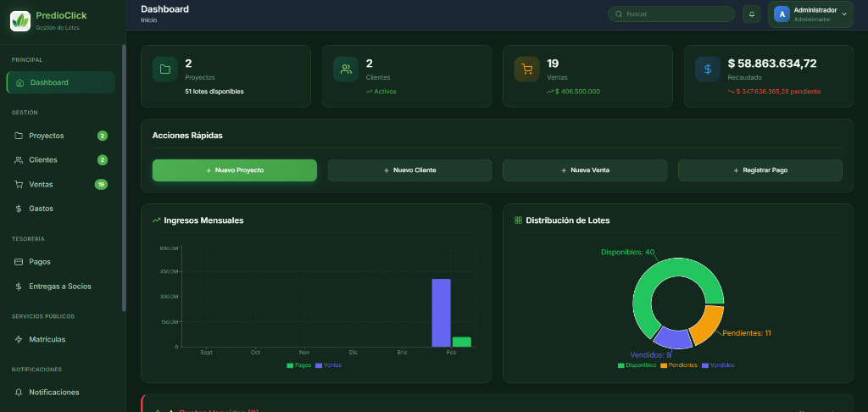Navigate to Ventas in the sidebar
The width and height of the screenshot is (868, 412).
pyautogui.click(x=61, y=185)
